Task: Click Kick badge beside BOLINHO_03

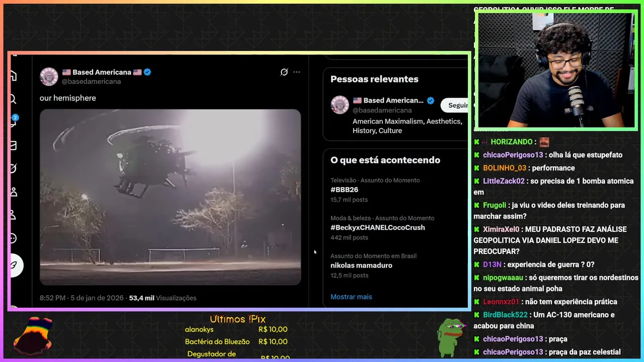Action: 476,168
